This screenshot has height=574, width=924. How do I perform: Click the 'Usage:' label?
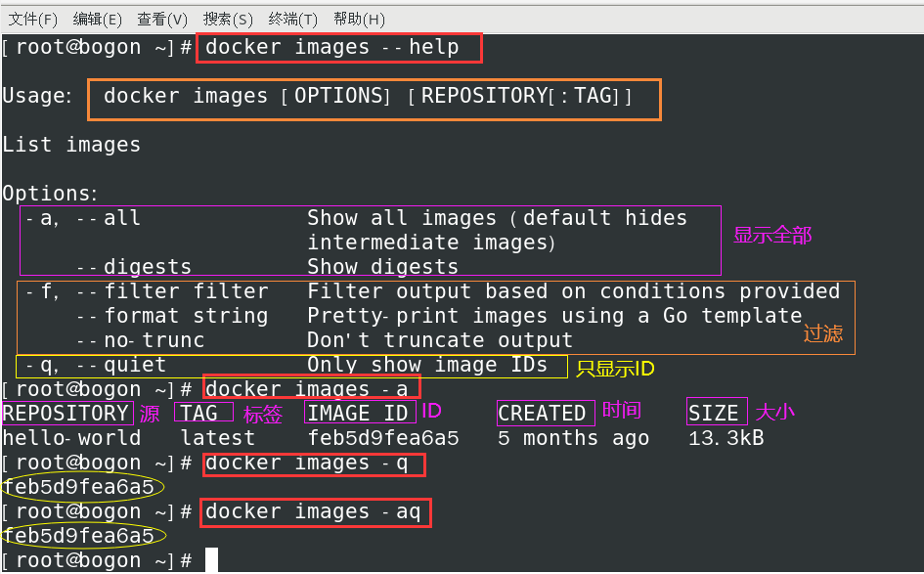tap(37, 96)
